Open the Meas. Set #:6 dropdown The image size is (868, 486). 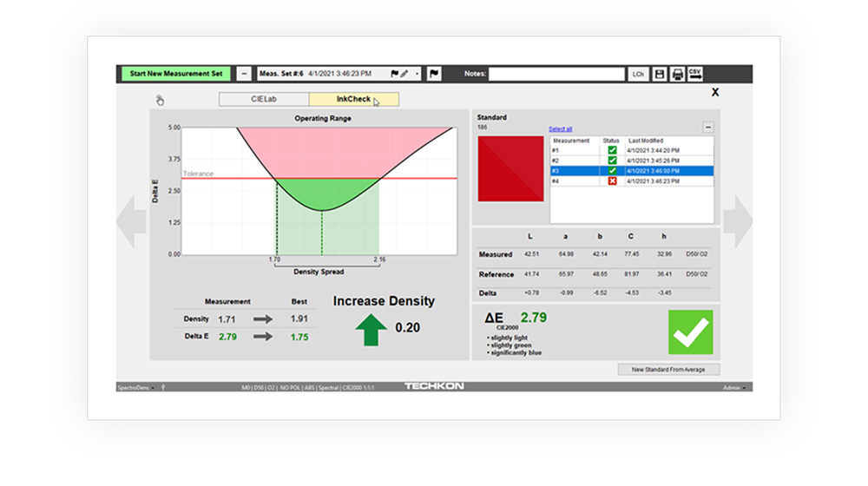[x=417, y=75]
